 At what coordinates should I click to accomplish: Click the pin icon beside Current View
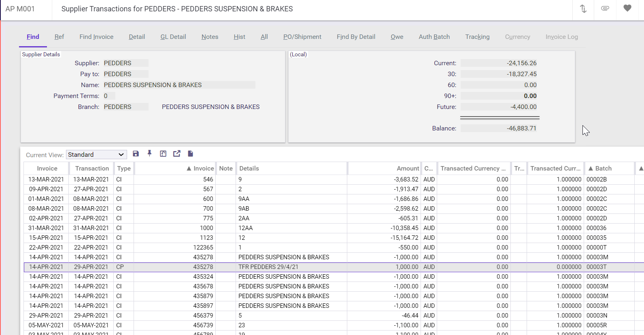149,154
